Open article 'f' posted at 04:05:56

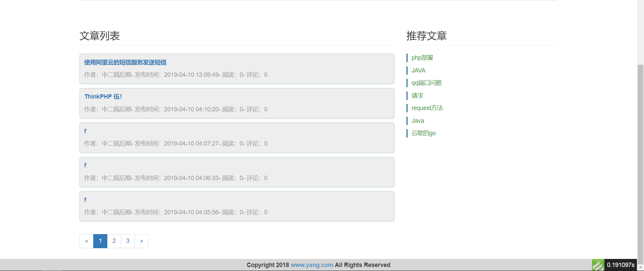[x=85, y=200]
